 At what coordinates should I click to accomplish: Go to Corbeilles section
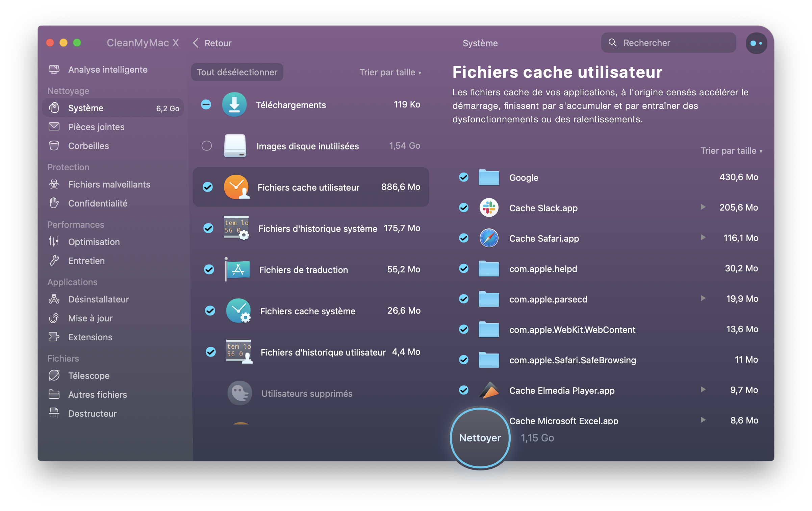click(79, 146)
